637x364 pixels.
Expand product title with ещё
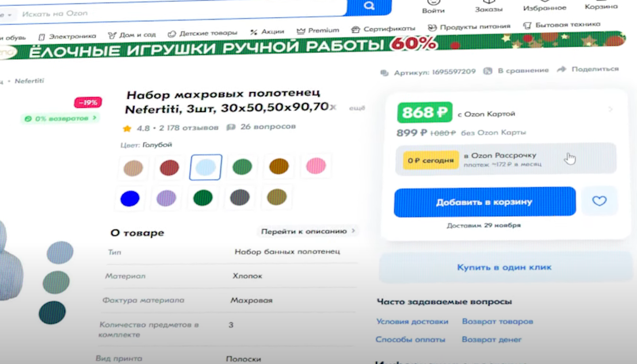coord(357,108)
